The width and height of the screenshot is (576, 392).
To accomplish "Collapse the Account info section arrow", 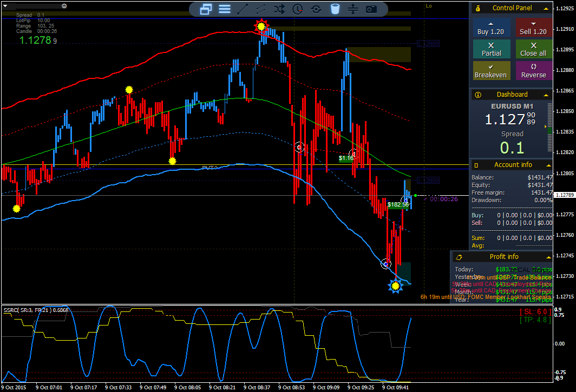I will click(x=548, y=165).
